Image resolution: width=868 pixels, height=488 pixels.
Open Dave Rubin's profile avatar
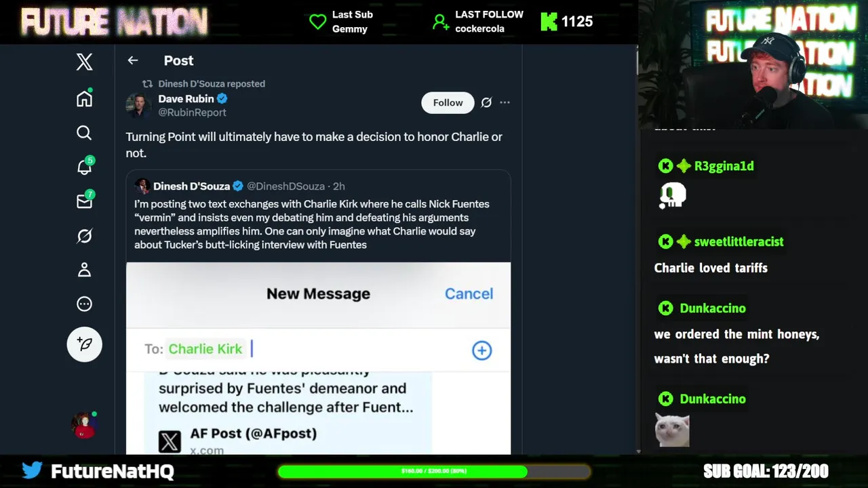(138, 105)
